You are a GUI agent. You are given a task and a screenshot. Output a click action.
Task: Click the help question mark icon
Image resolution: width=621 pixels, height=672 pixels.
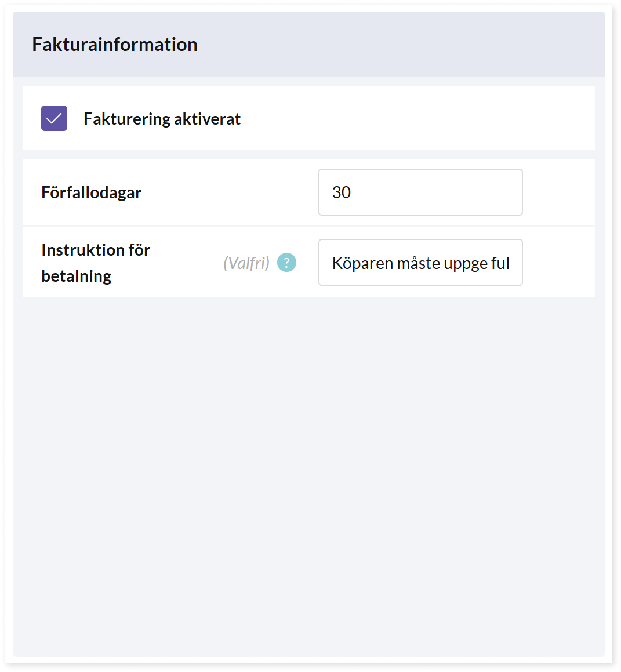(x=286, y=262)
